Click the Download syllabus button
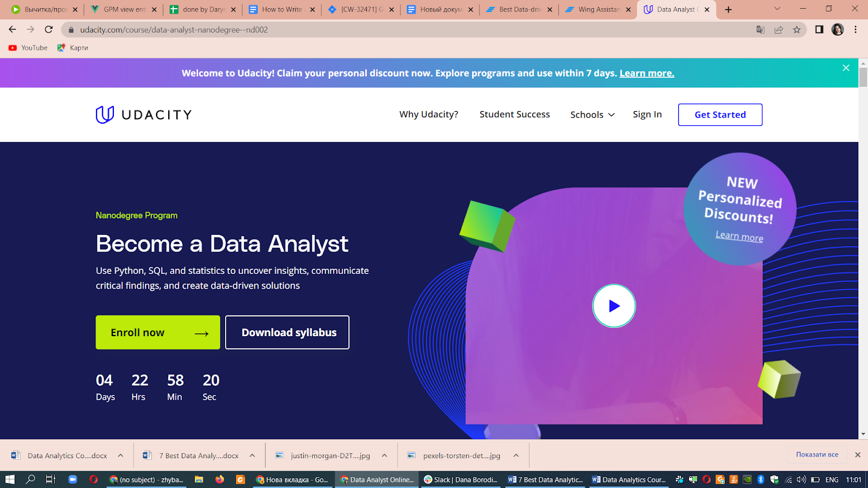The height and width of the screenshot is (488, 868). tap(288, 332)
